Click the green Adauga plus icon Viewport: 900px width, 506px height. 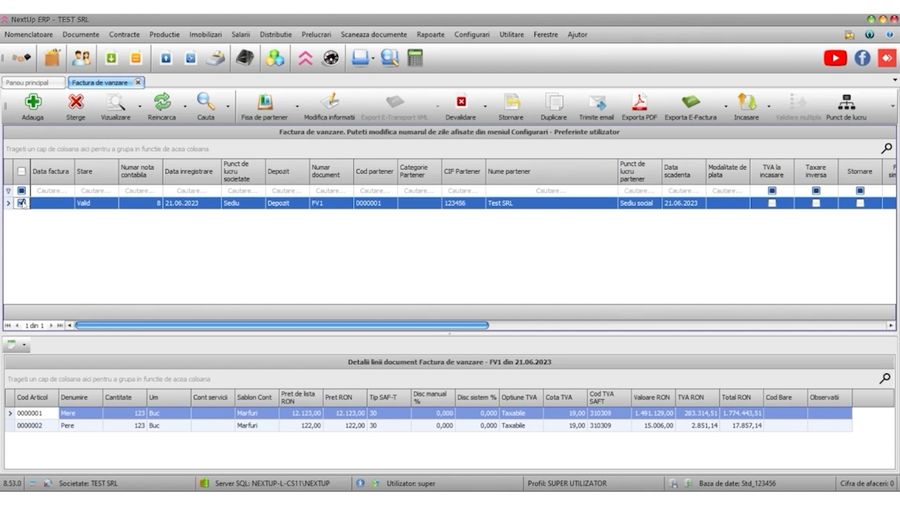[x=33, y=102]
